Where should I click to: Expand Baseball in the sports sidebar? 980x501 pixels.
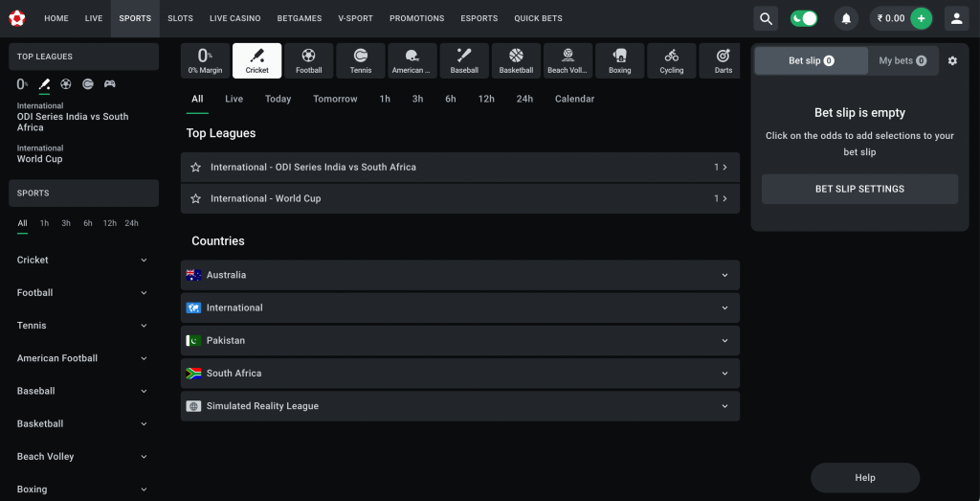83,391
